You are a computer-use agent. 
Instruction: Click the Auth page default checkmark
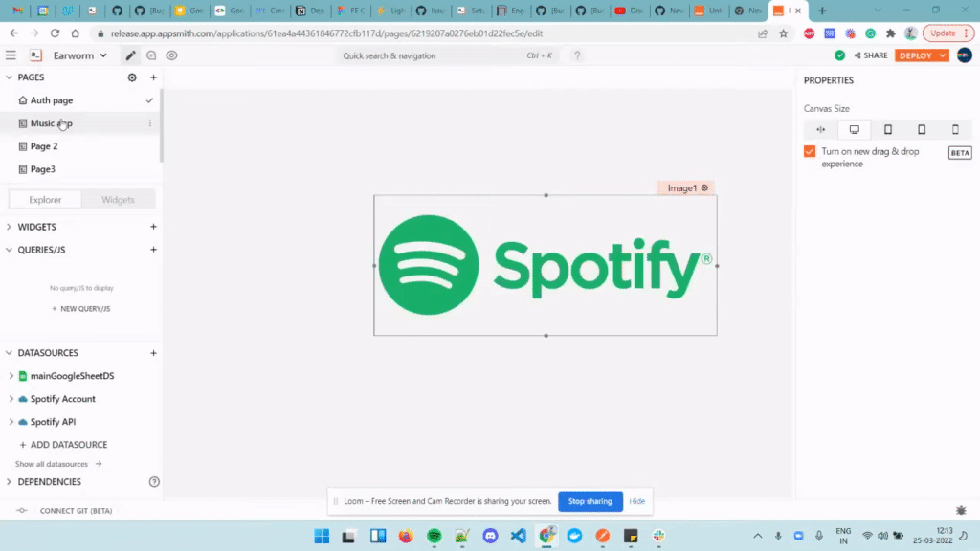coord(149,99)
